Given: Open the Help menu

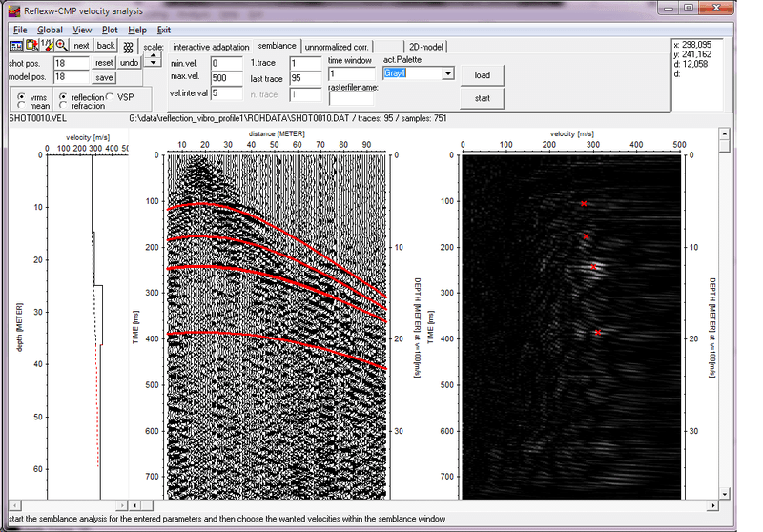Looking at the screenshot, I should click(x=137, y=30).
